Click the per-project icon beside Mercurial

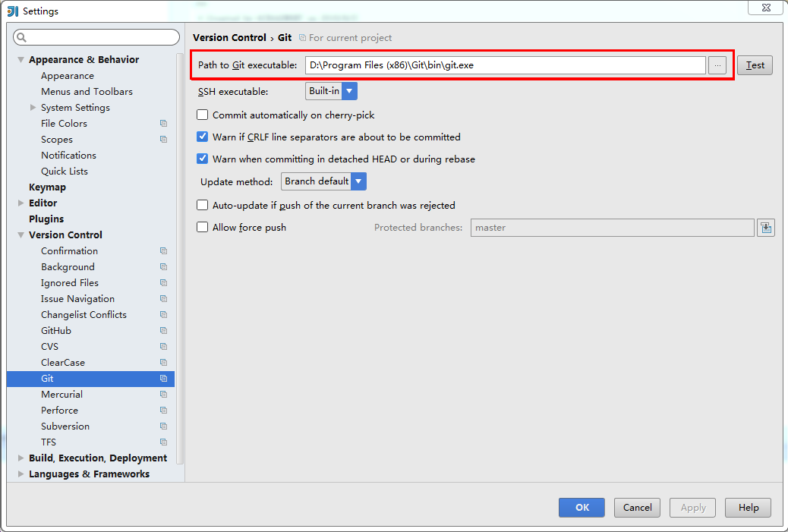pos(163,395)
